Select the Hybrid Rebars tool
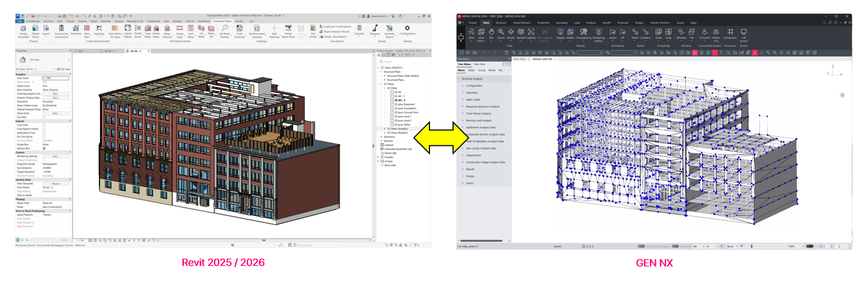The width and height of the screenshot is (868, 281). click(128, 31)
